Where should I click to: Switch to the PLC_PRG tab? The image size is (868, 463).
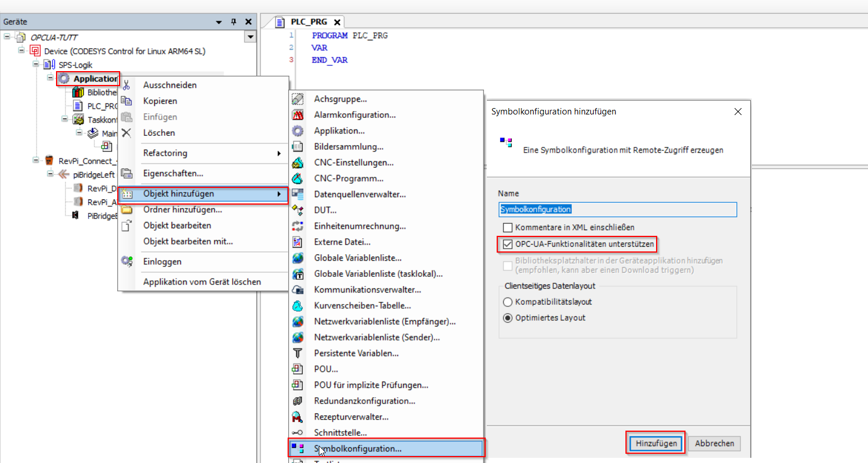point(309,22)
